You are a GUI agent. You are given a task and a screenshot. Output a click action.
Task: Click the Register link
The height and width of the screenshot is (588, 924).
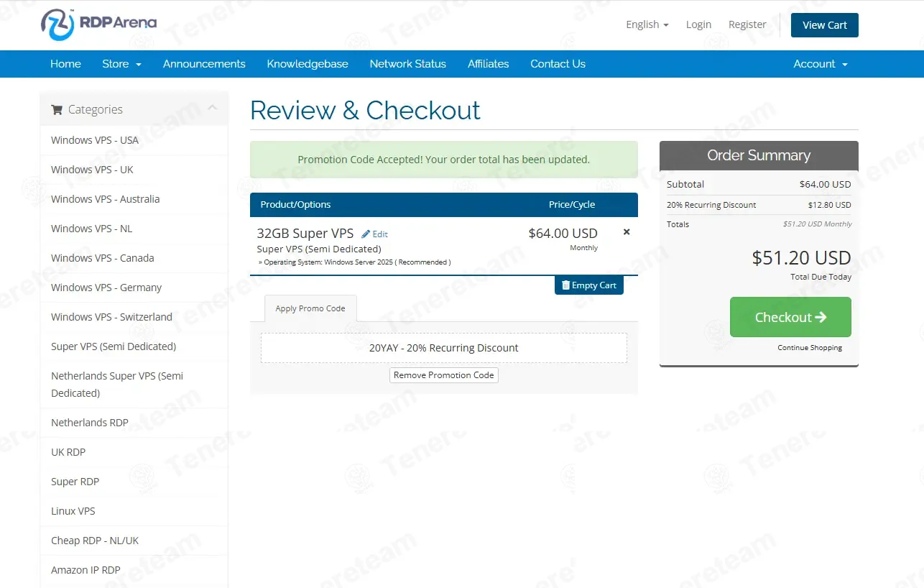[747, 24]
